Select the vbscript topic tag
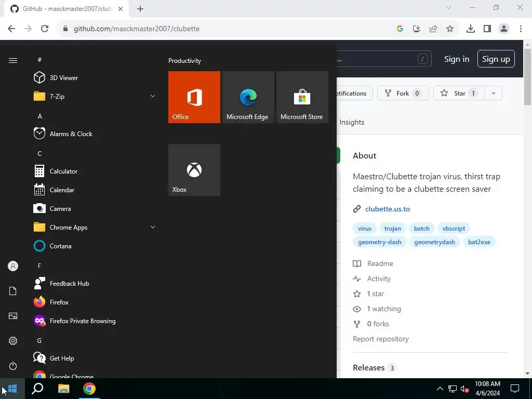Image resolution: width=532 pixels, height=399 pixels. (x=454, y=229)
